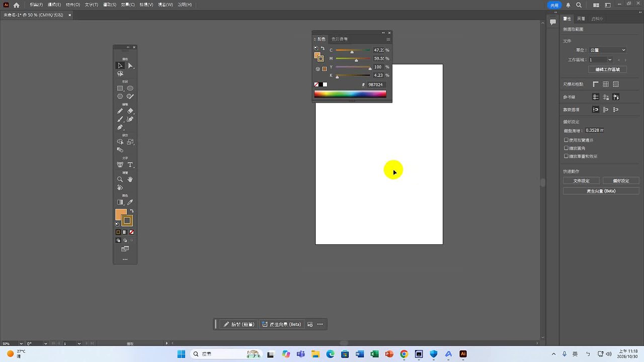Open the Color panel hamburger menu
The width and height of the screenshot is (644, 362).
pyautogui.click(x=388, y=39)
